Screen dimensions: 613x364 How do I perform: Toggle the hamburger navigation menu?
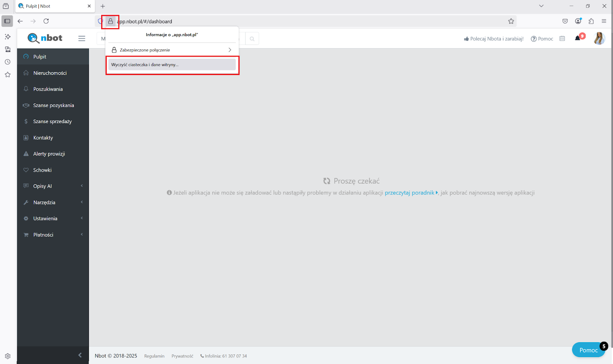point(82,38)
